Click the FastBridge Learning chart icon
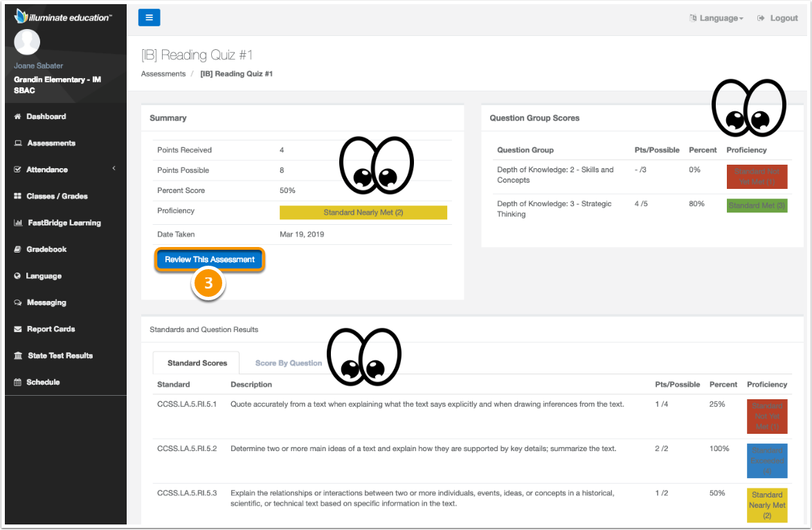Screen dimensions: 812x530 click(18, 223)
